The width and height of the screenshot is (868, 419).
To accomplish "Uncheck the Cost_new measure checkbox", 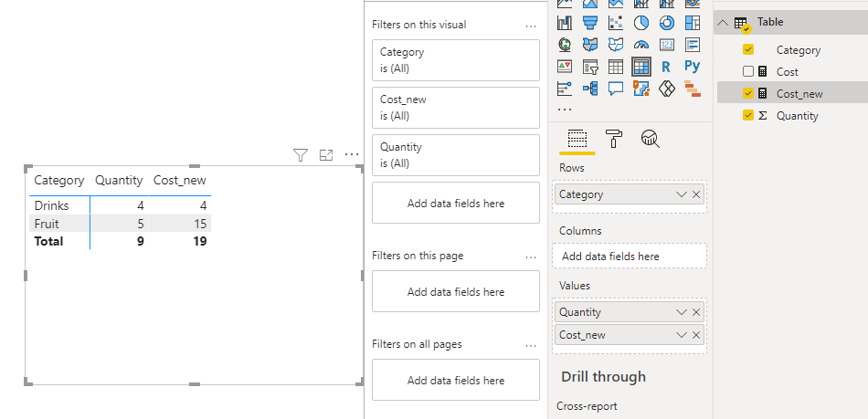I will point(748,93).
